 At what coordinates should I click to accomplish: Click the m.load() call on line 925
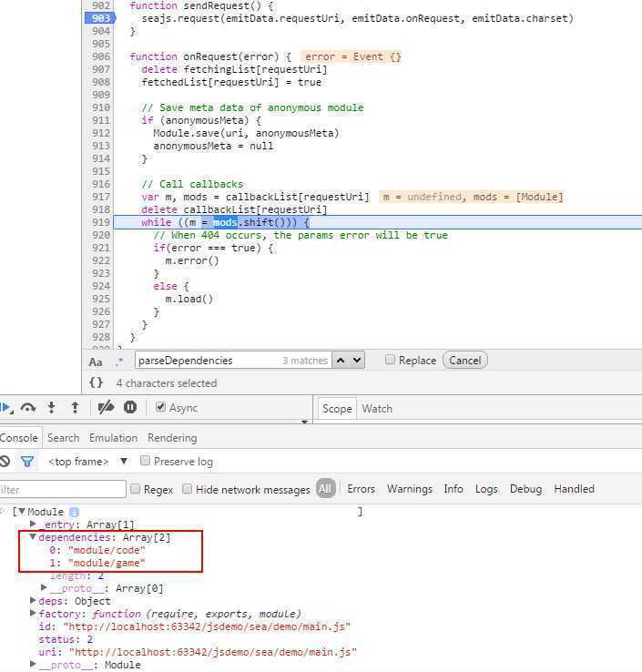[x=189, y=299]
